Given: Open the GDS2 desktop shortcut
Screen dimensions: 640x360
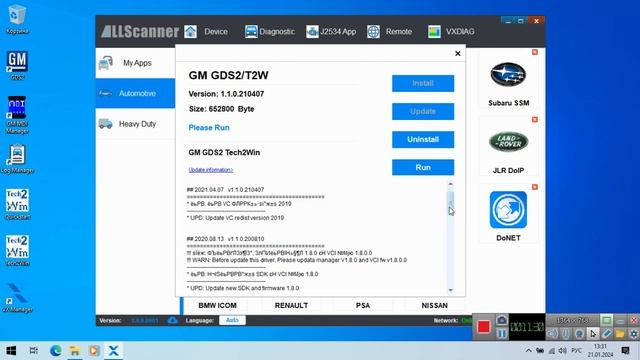Looking at the screenshot, I should [17, 65].
